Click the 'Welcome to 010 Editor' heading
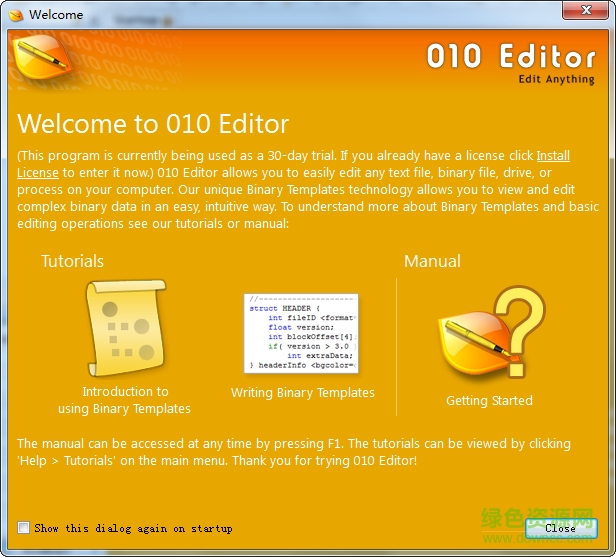Viewport: 616px width, 557px height. tap(153, 124)
